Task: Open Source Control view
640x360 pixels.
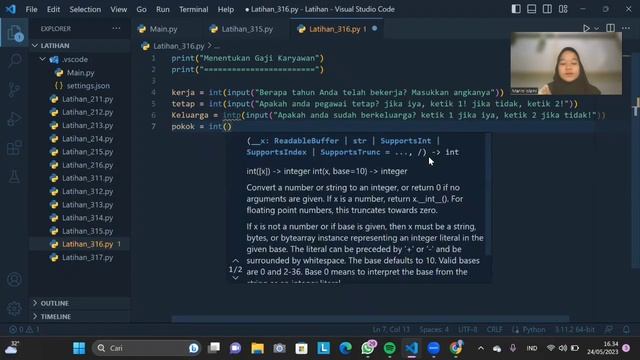Action: pos(15,89)
